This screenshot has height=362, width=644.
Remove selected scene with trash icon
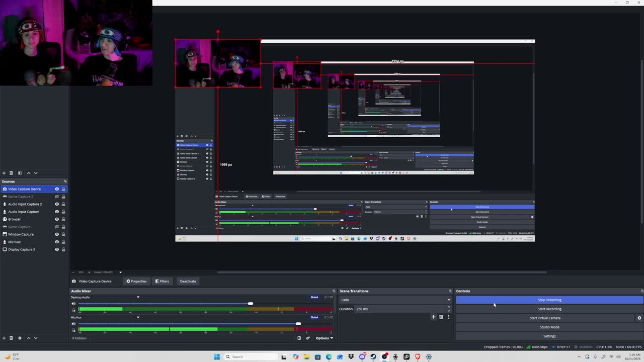[11, 173]
